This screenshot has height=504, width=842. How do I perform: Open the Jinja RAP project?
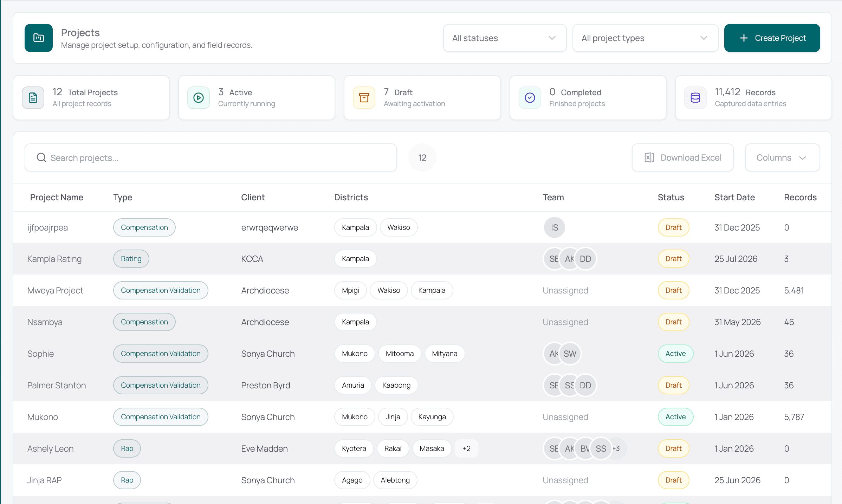click(45, 480)
